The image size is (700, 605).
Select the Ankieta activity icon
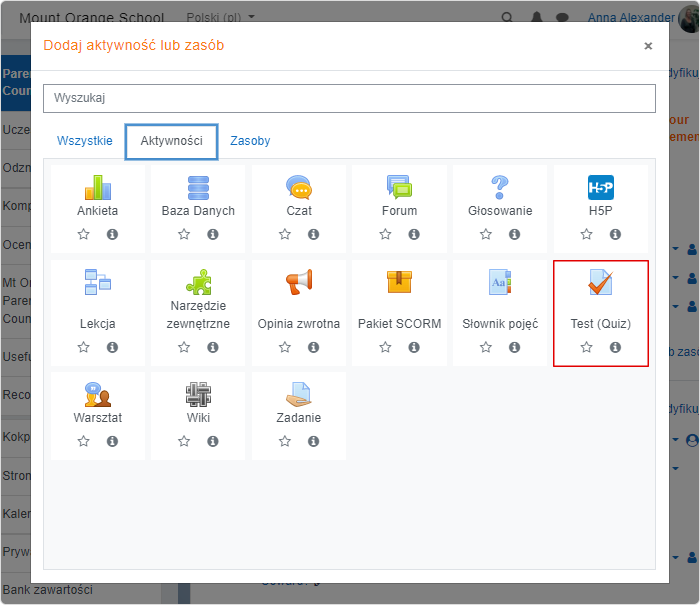[98, 188]
